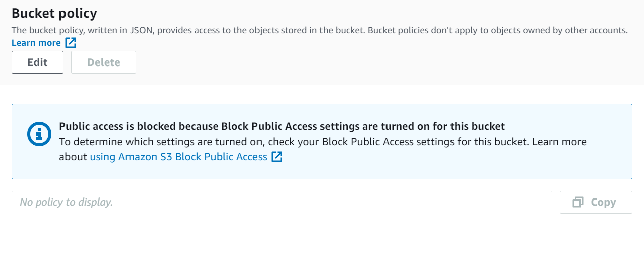
Task: Open the using Amazon S3 Block Public Access link
Action: point(178,157)
